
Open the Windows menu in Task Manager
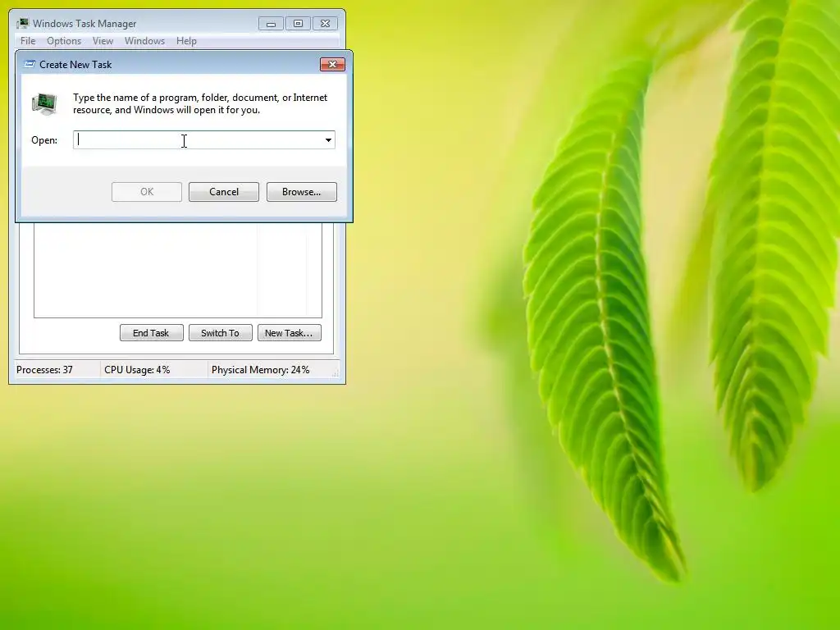(144, 41)
